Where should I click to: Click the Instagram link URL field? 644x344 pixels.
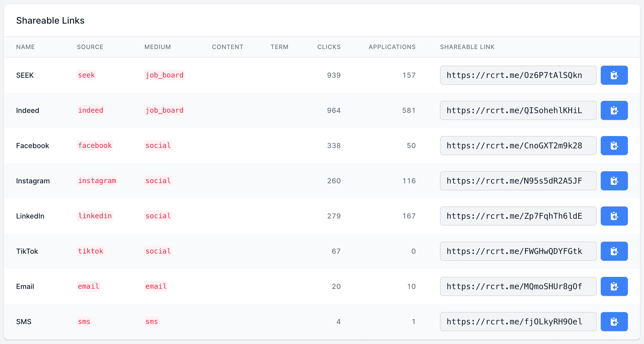pyautogui.click(x=518, y=181)
